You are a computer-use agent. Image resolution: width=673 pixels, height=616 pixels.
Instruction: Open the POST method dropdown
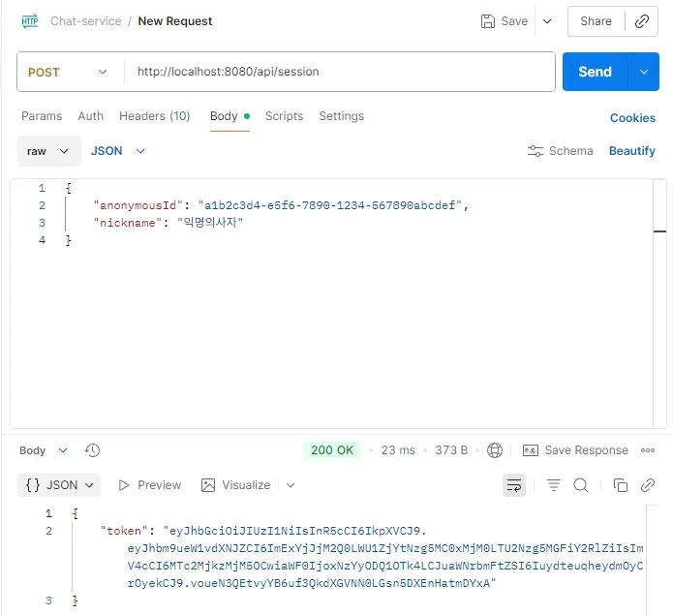click(68, 72)
